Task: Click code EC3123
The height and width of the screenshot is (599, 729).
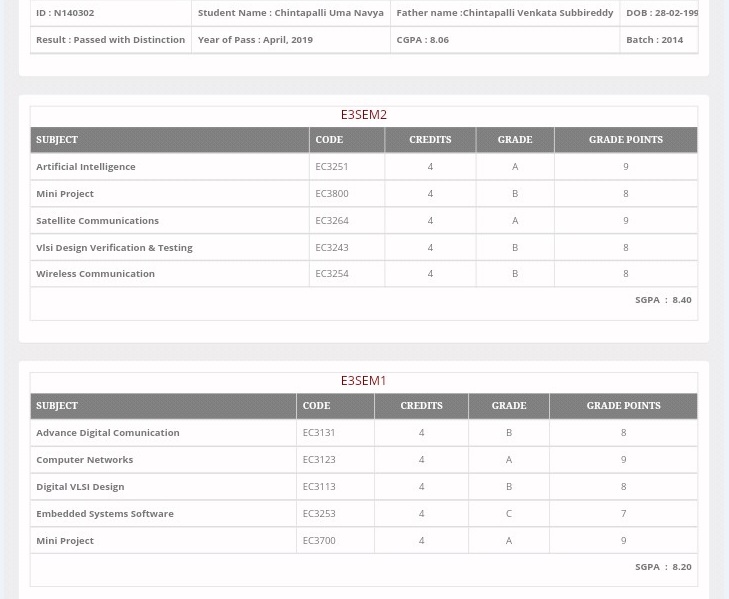Action: 319,460
